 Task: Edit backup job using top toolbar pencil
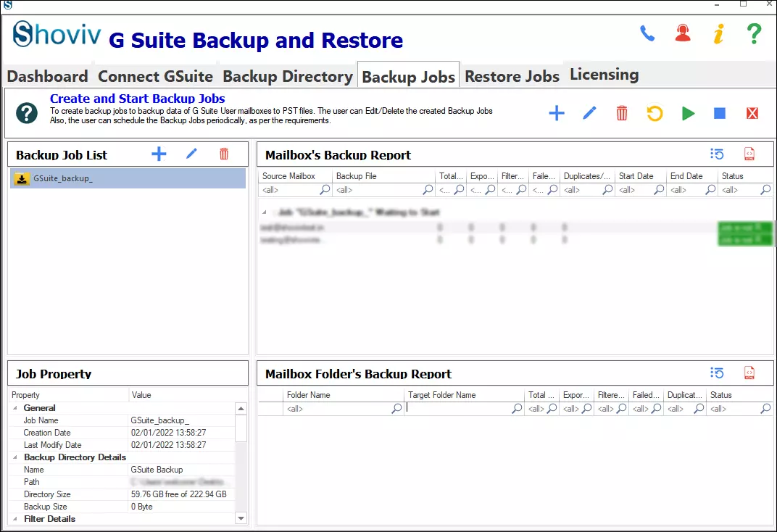589,113
